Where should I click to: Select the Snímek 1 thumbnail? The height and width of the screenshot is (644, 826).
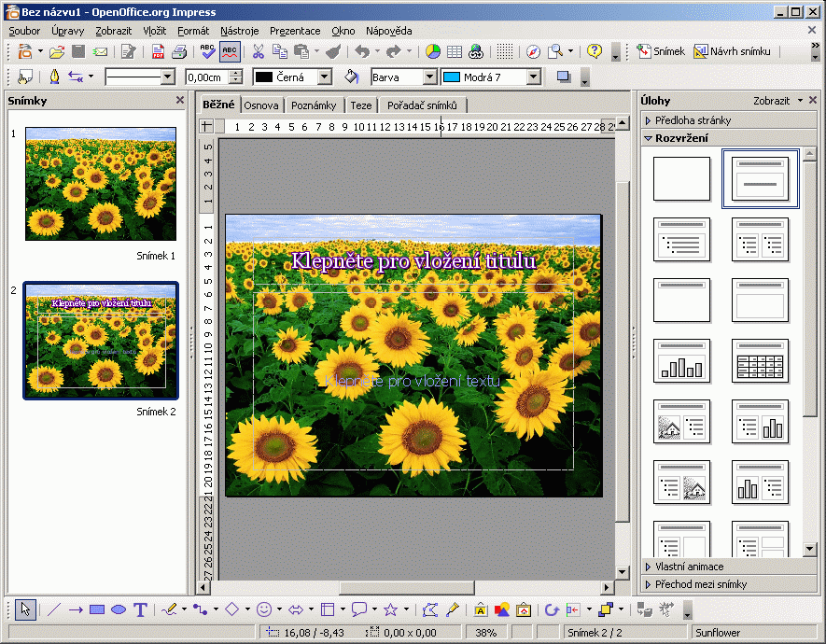(101, 184)
